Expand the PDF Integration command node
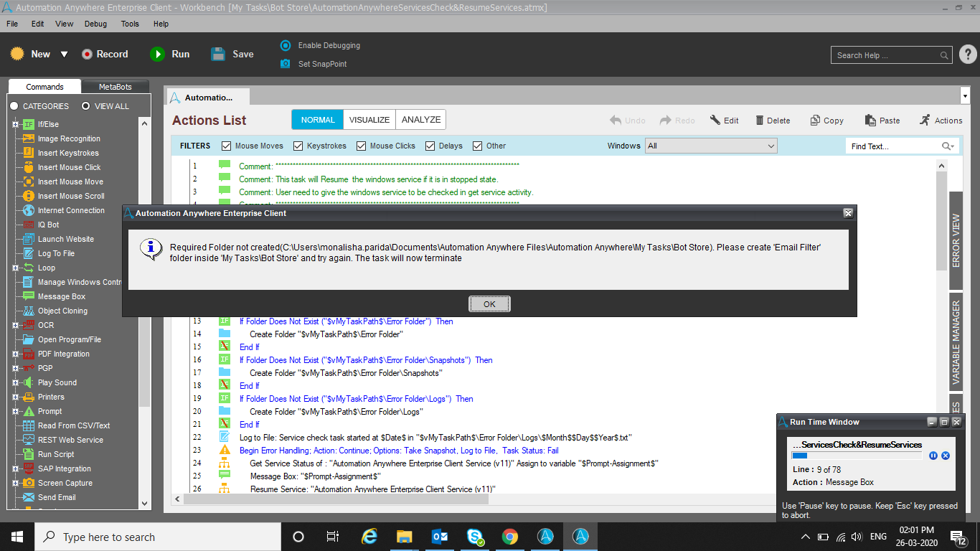The width and height of the screenshot is (980, 551). point(16,354)
